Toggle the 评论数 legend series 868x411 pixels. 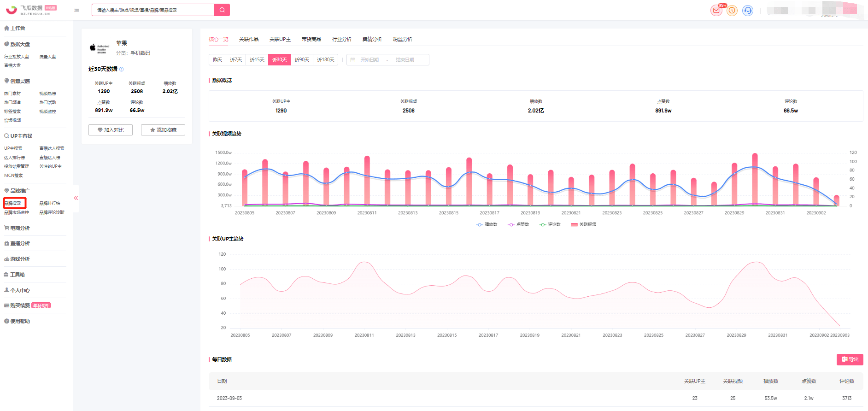(550, 224)
